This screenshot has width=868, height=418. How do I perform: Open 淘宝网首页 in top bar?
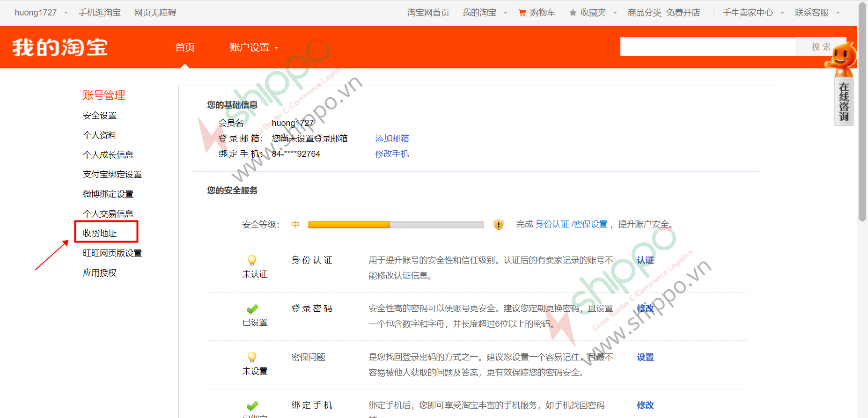428,13
